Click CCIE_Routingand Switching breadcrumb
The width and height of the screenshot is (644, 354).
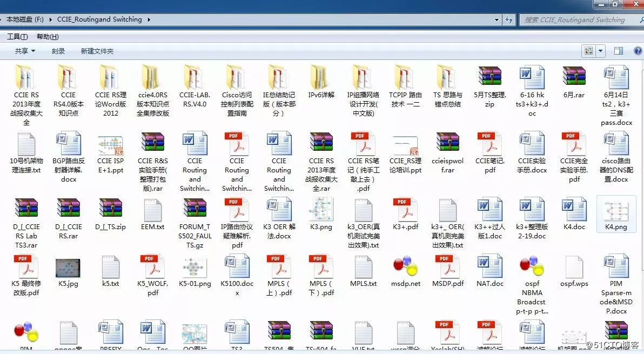[99, 19]
